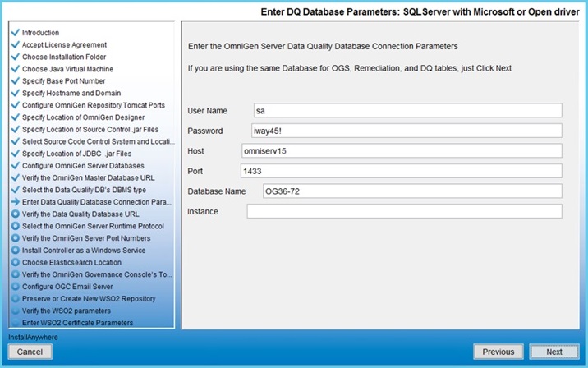Click pending circle beside Verify the Data Quality Database URL
The image size is (588, 368).
pos(16,214)
